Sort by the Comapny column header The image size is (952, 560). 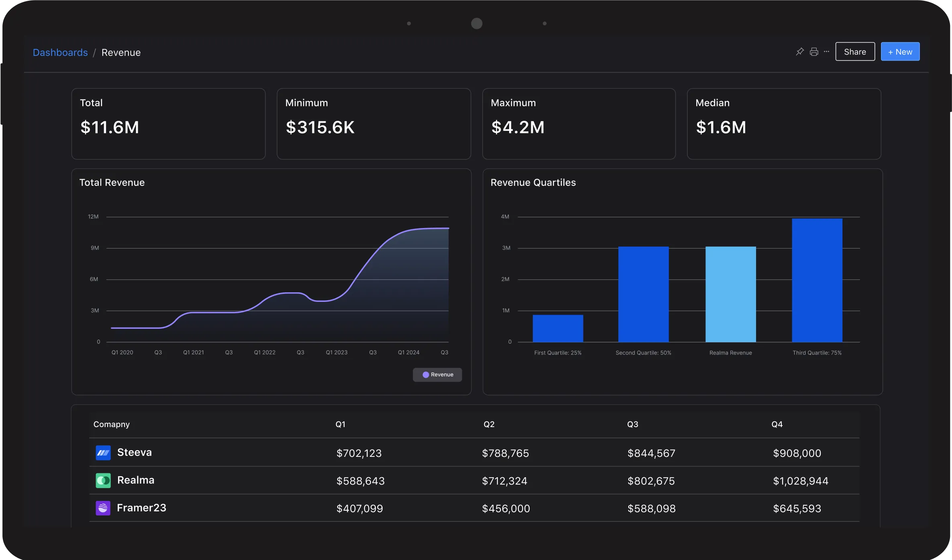coord(112,424)
